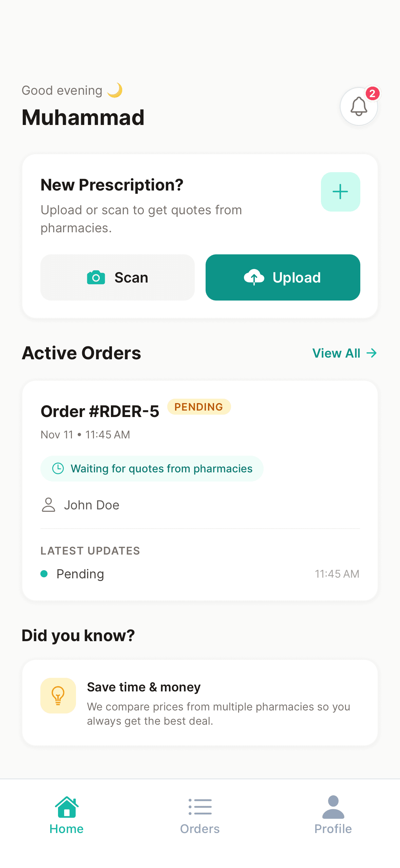Tap the red badge showing 2 notifications
The height and width of the screenshot is (868, 400).
tap(372, 94)
